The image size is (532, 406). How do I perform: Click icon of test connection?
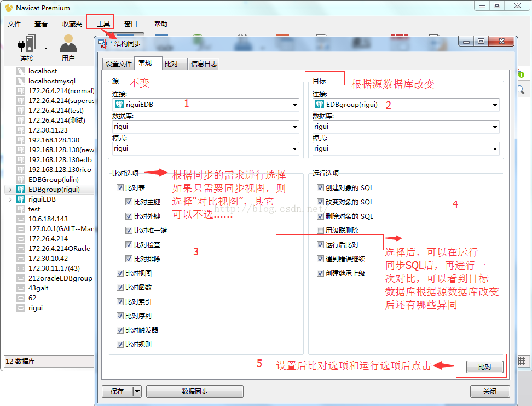(x=21, y=209)
